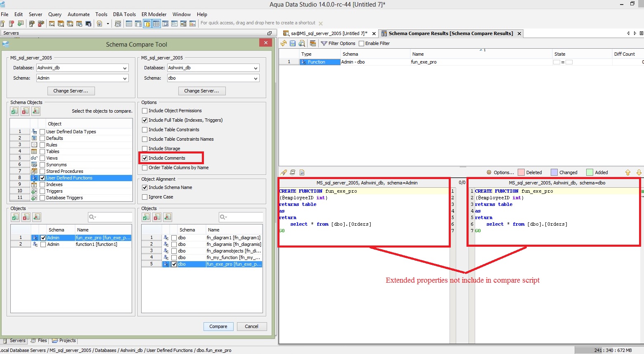644x354 pixels.
Task: Check Include Object Permissions option
Action: tap(145, 111)
